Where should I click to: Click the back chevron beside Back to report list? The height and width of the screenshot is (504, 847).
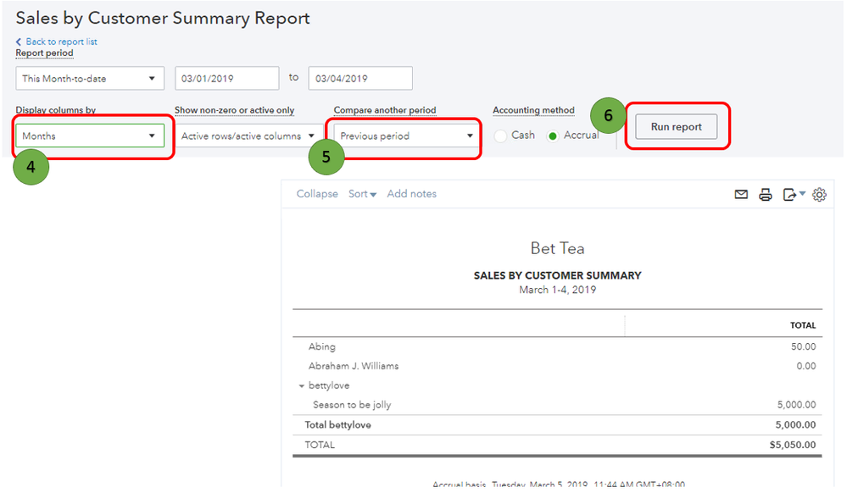tap(19, 42)
